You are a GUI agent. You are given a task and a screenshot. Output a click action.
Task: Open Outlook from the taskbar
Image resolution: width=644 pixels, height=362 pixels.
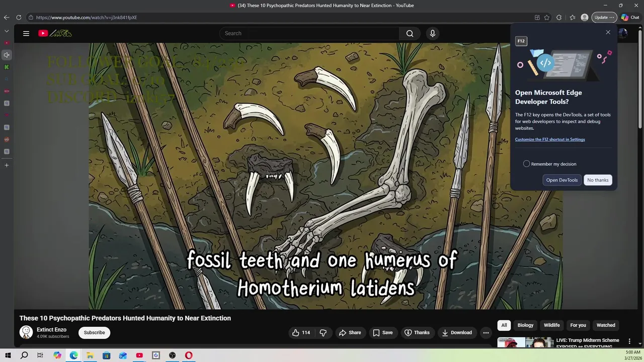tap(123, 355)
